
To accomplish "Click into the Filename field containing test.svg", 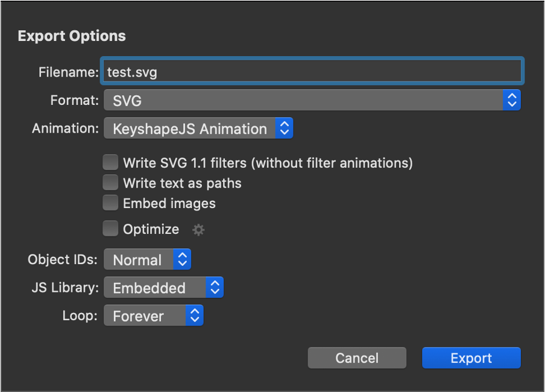I will tap(312, 71).
